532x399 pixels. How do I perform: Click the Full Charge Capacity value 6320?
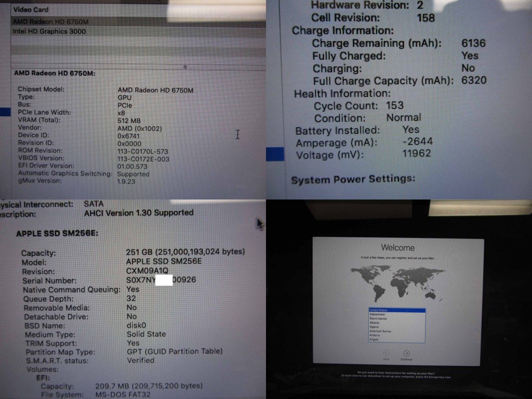pos(474,81)
